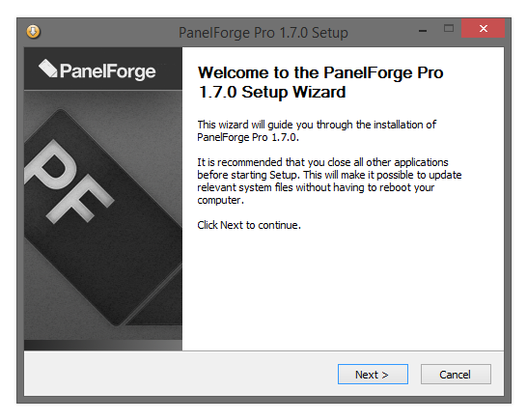Cancel the PanelForge Pro setup

point(456,374)
